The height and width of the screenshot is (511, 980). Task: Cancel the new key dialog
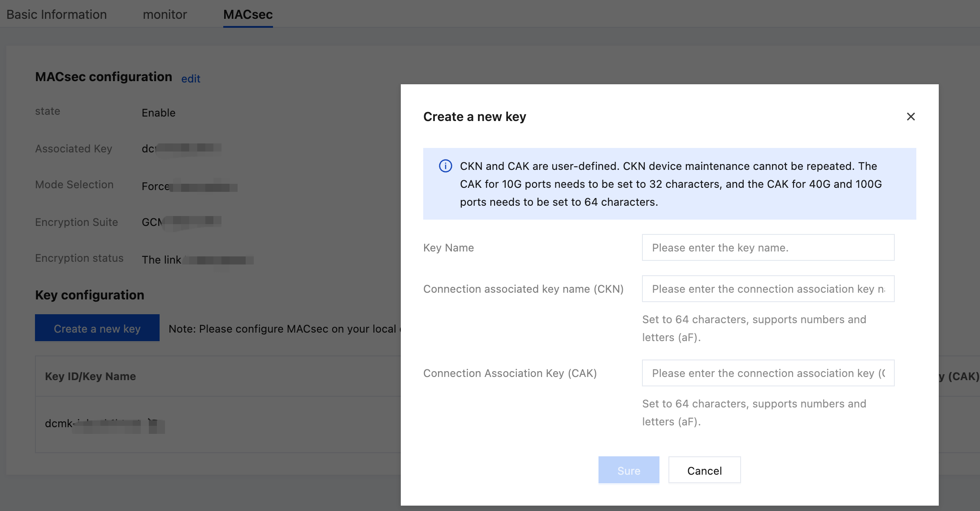[704, 470]
